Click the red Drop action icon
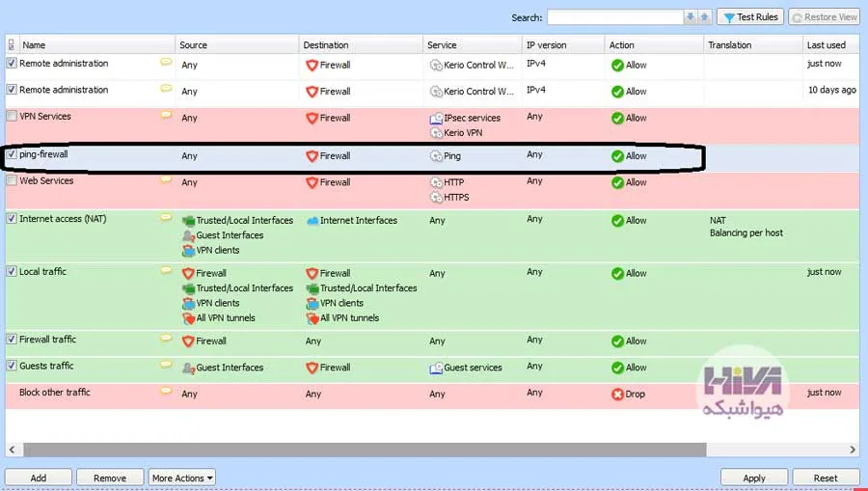 pyautogui.click(x=618, y=395)
